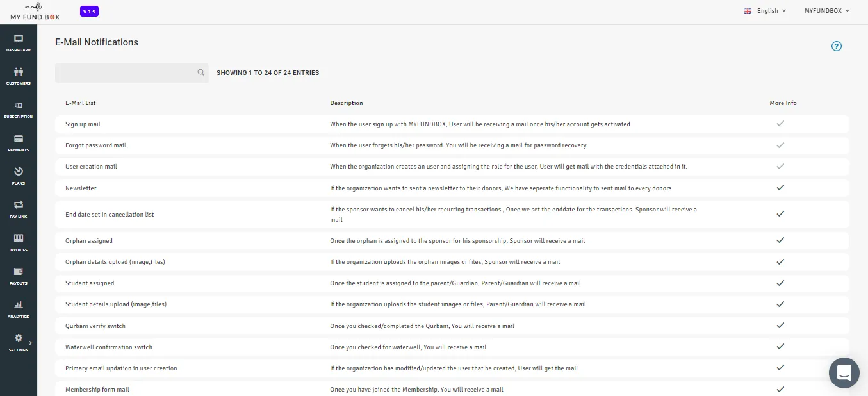
Task: Open the MYFUNDBOX account dropdown
Action: [x=827, y=11]
